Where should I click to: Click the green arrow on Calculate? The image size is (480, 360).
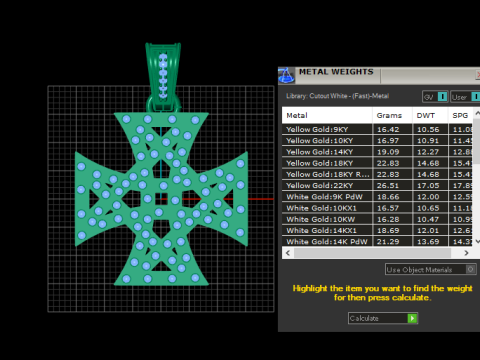(x=412, y=318)
